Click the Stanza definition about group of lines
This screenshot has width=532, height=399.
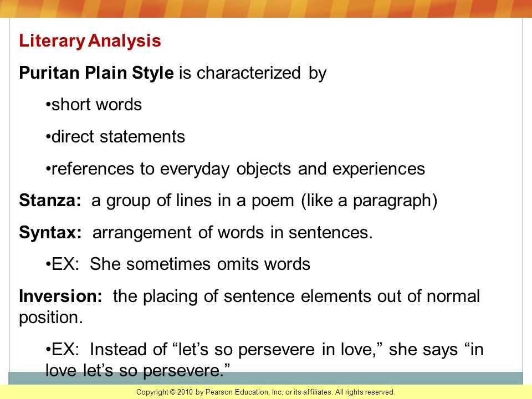tap(264, 201)
